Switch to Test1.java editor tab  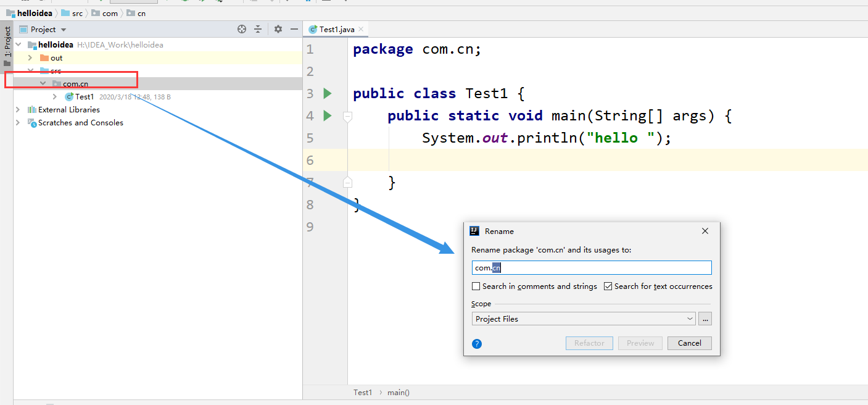(x=336, y=29)
